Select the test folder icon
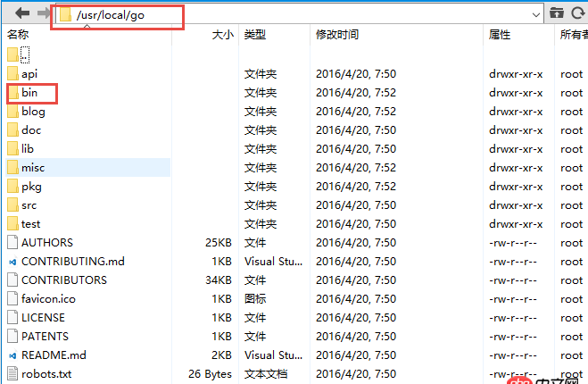Viewport: 588px width, 384px height. pos(12,224)
